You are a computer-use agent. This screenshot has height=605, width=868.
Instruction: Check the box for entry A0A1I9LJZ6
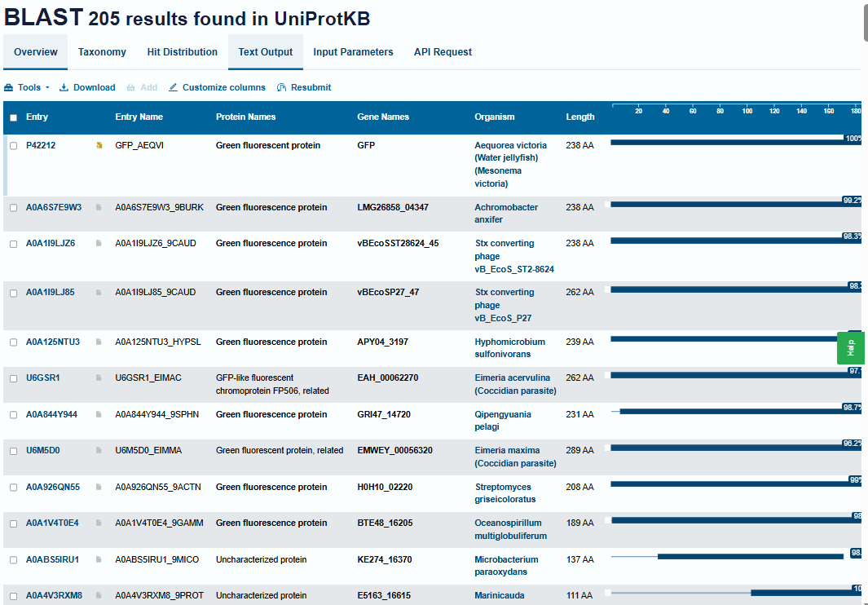click(x=13, y=244)
